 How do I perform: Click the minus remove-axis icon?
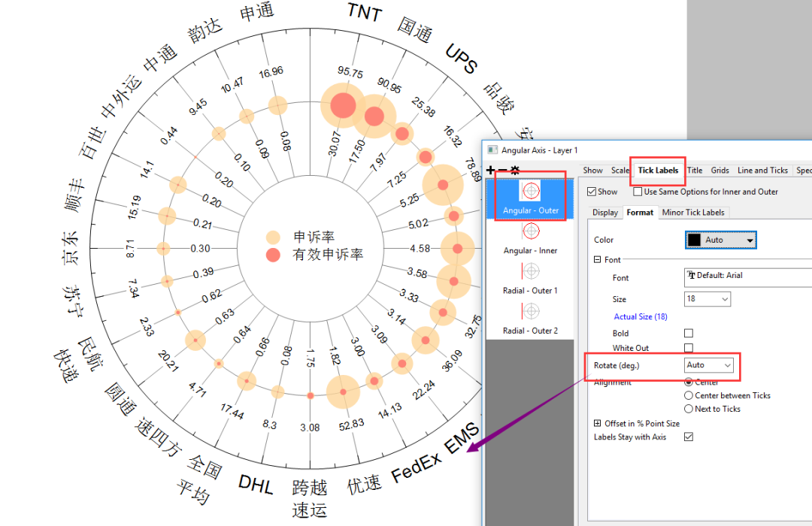pos(502,170)
